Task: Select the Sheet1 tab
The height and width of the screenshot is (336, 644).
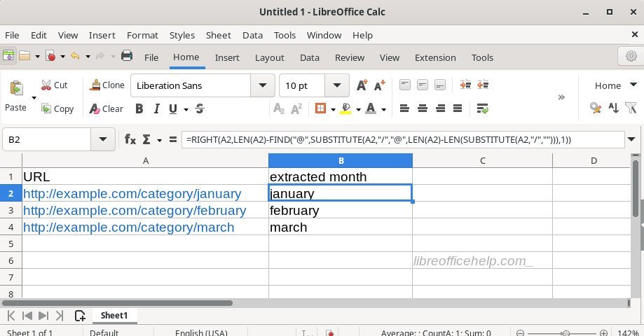Action: tap(114, 316)
